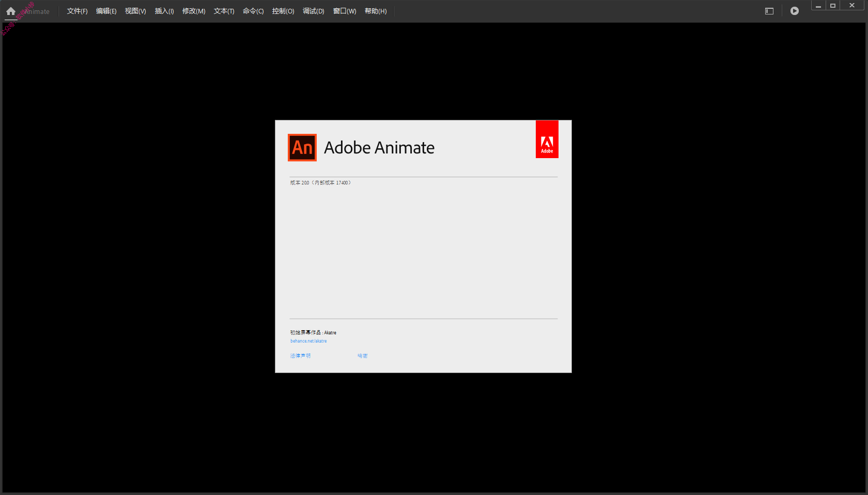Click the Home icon in the top bar
Image resolution: width=868 pixels, height=495 pixels.
(11, 11)
